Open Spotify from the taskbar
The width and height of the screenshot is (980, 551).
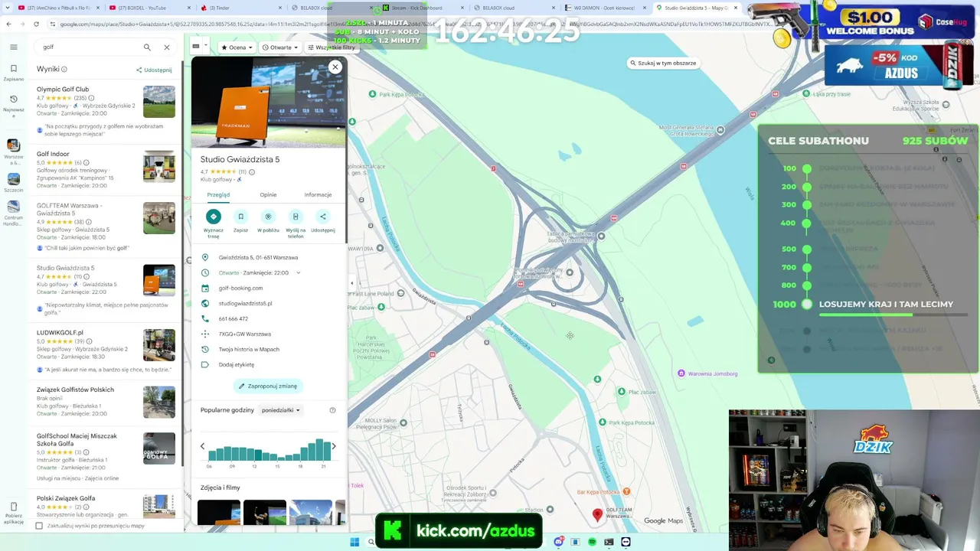click(x=592, y=542)
